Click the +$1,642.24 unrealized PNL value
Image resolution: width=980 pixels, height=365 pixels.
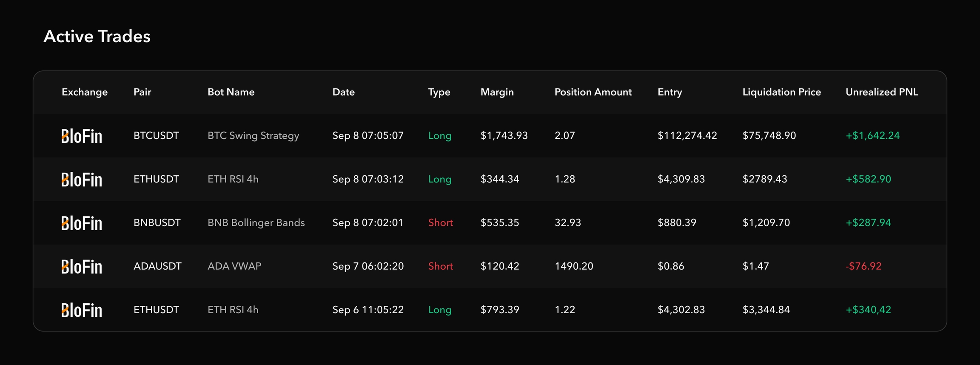(872, 136)
